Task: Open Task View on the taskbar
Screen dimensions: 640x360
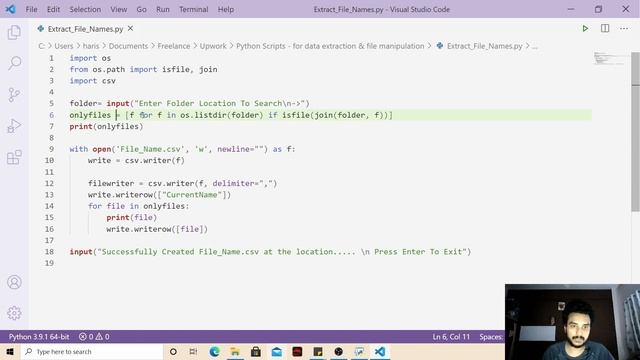Action: click(193, 351)
